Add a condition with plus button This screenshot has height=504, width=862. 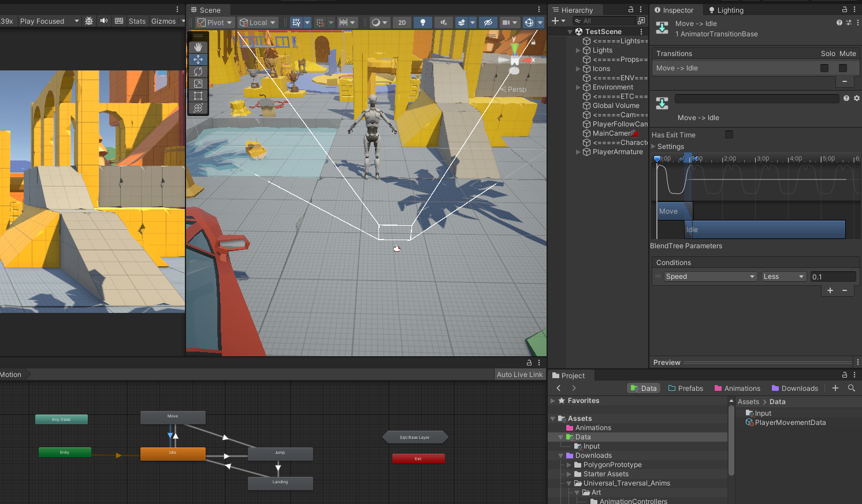(830, 290)
